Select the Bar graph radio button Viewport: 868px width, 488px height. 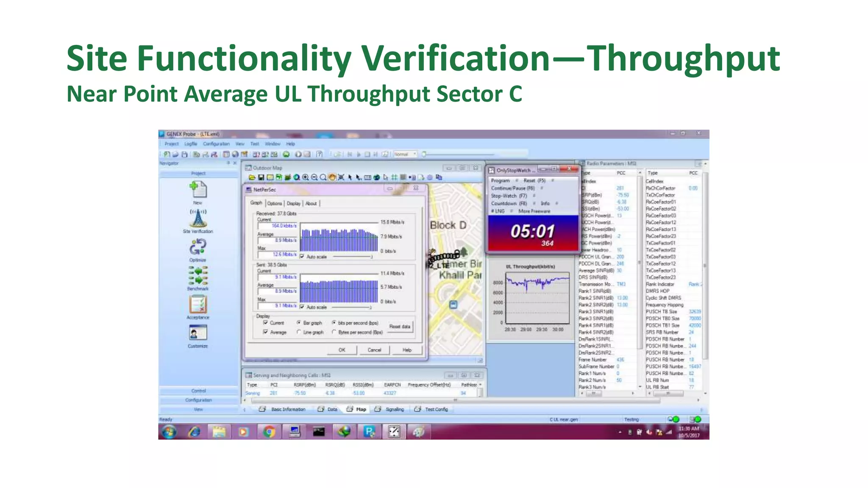299,323
